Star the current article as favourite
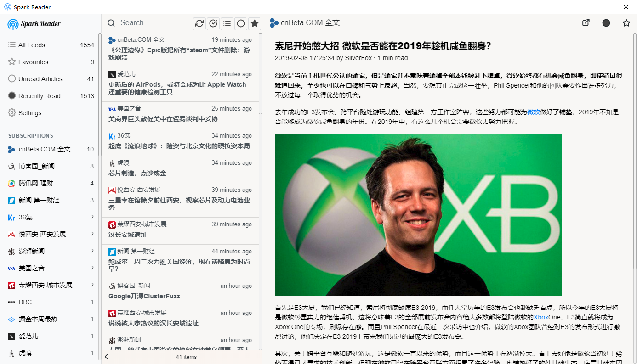This screenshot has width=637, height=364. tap(626, 23)
